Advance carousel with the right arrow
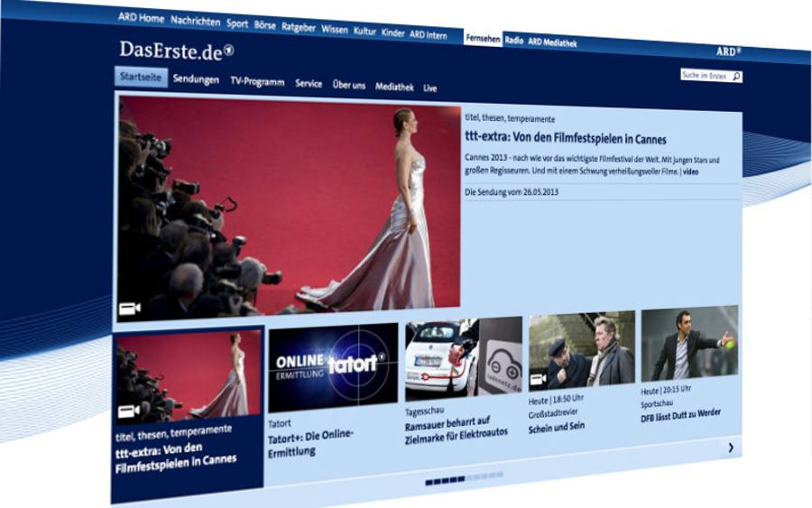Image resolution: width=812 pixels, height=508 pixels. 731,448
